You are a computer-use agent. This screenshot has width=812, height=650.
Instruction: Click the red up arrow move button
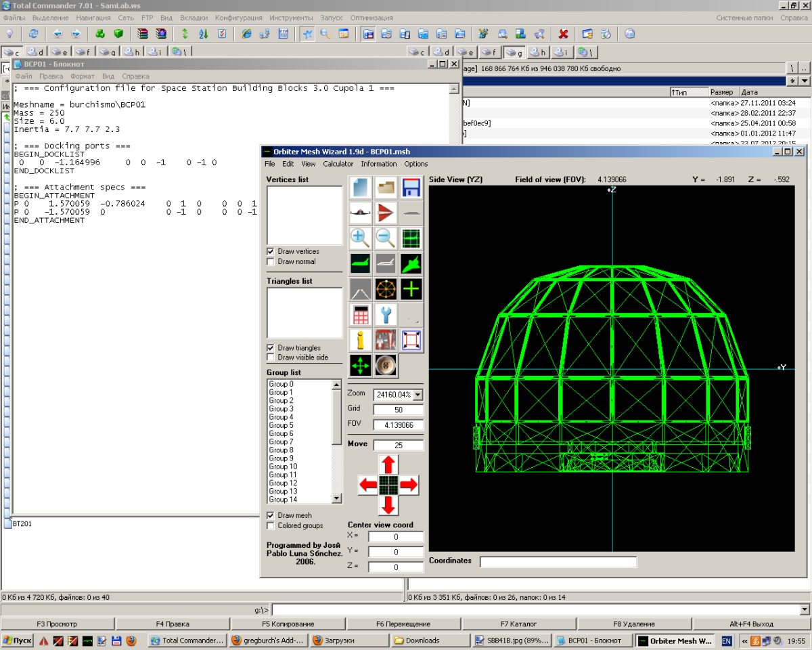point(388,464)
